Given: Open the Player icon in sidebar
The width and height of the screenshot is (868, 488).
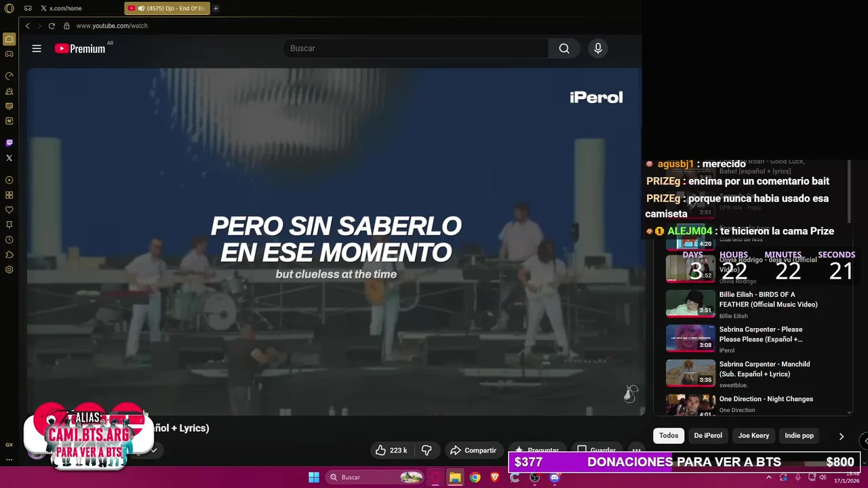Looking at the screenshot, I should (x=9, y=180).
